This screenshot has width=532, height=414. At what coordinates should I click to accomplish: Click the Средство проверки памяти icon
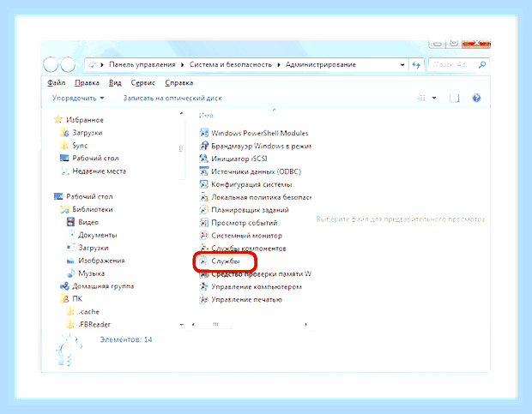coord(203,274)
